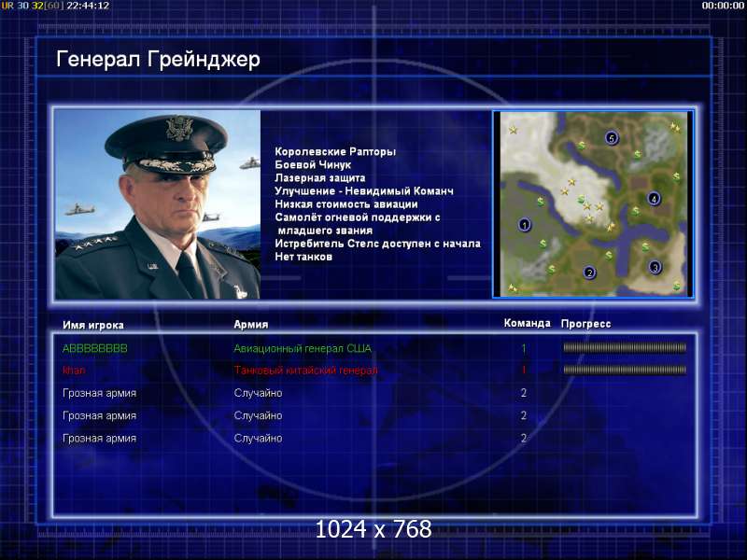The width and height of the screenshot is (747, 560).
Task: Click "Авиационный генерал США" army entry
Action: coord(303,348)
